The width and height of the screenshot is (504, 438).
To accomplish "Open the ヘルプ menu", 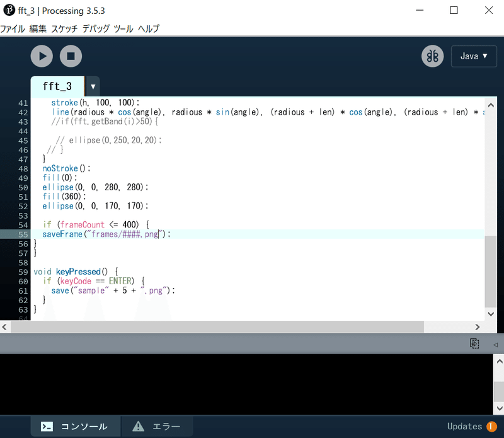I will point(149,28).
